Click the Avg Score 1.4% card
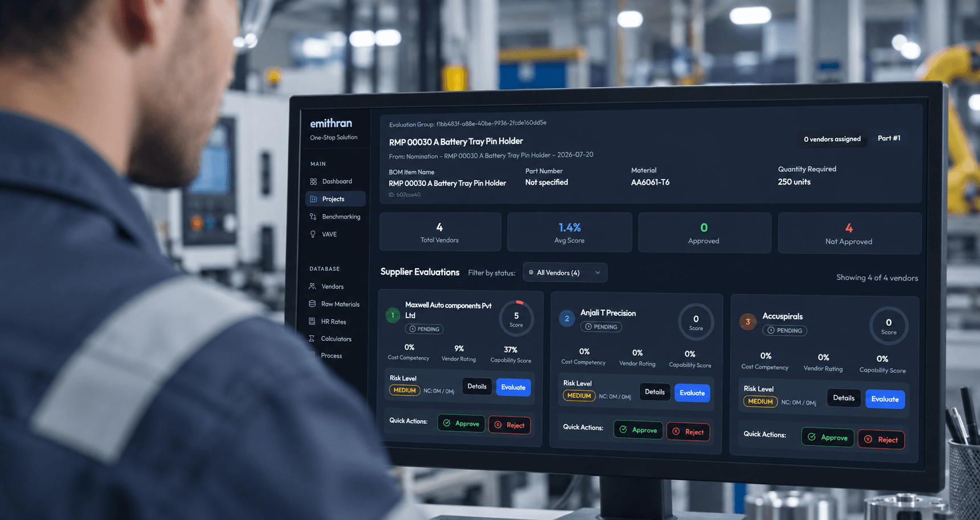 [x=569, y=233]
